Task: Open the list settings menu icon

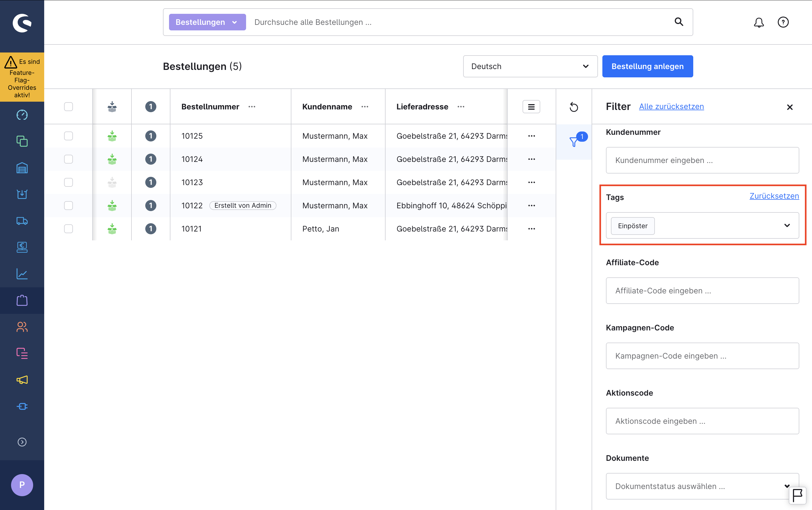Action: coord(531,107)
